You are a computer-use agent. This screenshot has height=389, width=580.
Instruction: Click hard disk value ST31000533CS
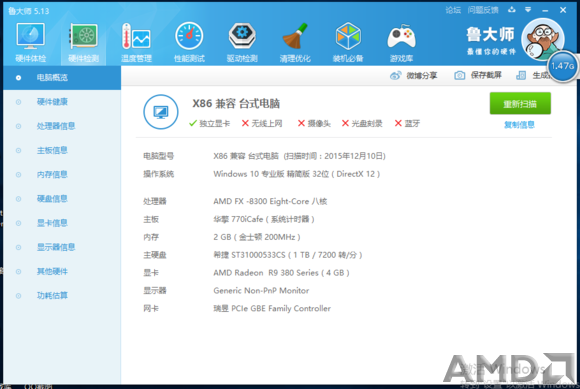tap(287, 255)
